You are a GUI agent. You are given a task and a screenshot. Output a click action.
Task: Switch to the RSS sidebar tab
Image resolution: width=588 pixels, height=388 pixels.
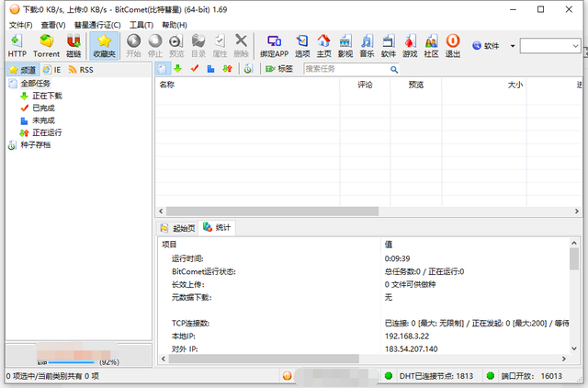pyautogui.click(x=81, y=70)
